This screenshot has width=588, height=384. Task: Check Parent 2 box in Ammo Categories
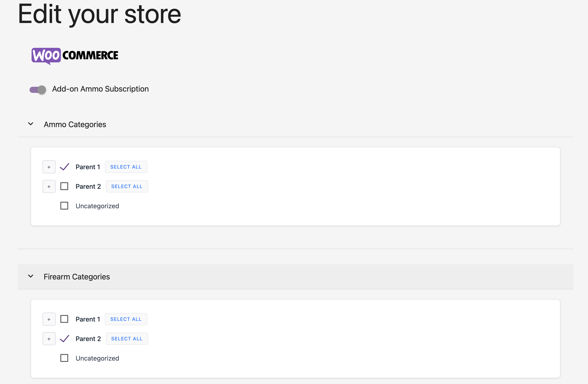64,186
